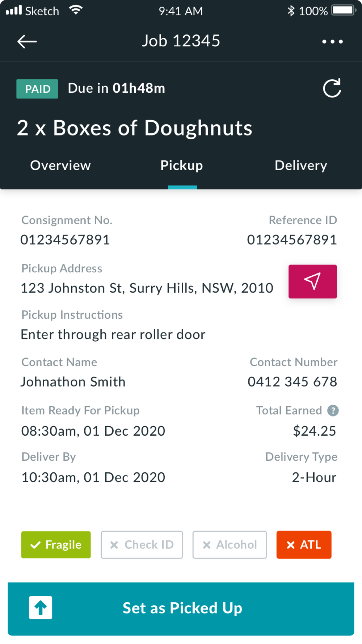Tap the battery indicator icon
This screenshot has height=644, width=362.
click(x=343, y=10)
